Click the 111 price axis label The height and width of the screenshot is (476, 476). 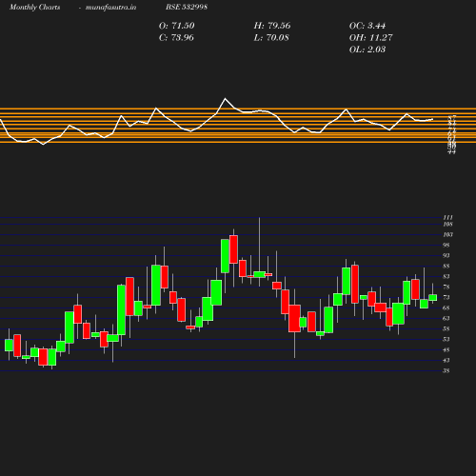point(447,218)
